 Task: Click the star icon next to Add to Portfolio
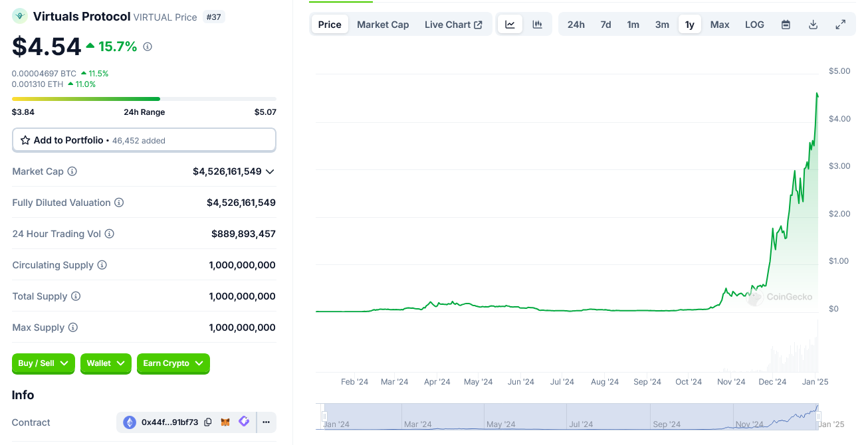coord(25,139)
